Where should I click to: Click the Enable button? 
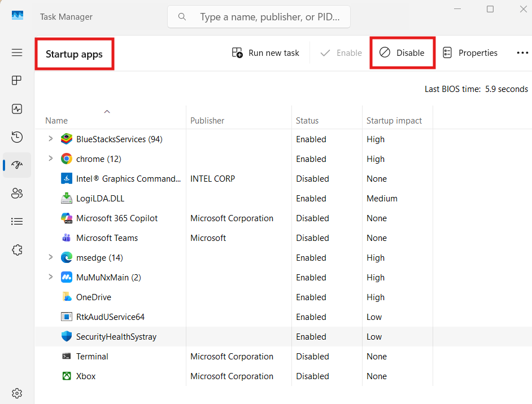341,53
